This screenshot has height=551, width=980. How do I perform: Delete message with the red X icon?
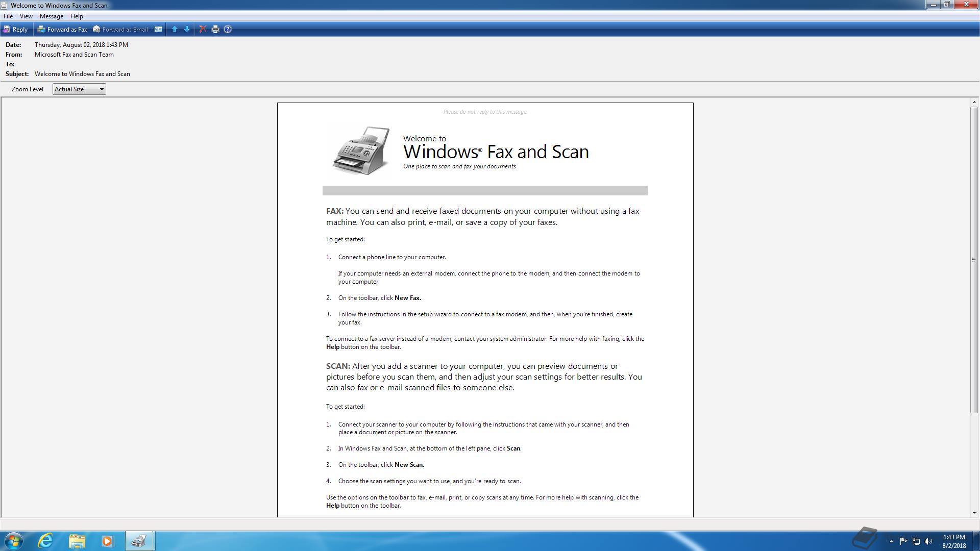pyautogui.click(x=203, y=30)
